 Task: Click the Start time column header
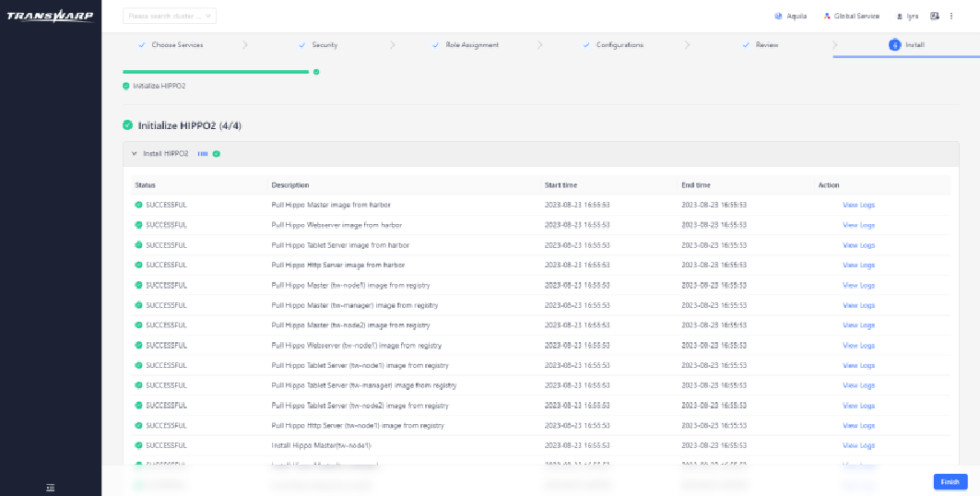[561, 185]
